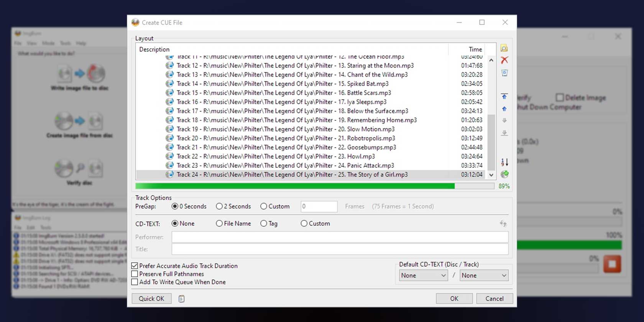Open the File menu in ImgBurn main window
The height and width of the screenshot is (322, 644).
pos(18,43)
